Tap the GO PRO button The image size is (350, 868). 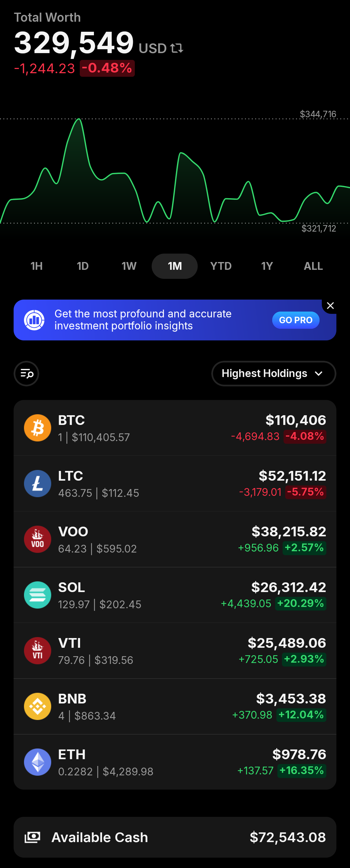click(296, 320)
